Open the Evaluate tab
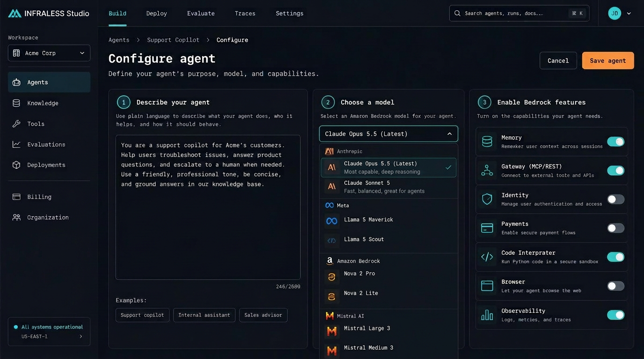 pos(201,14)
